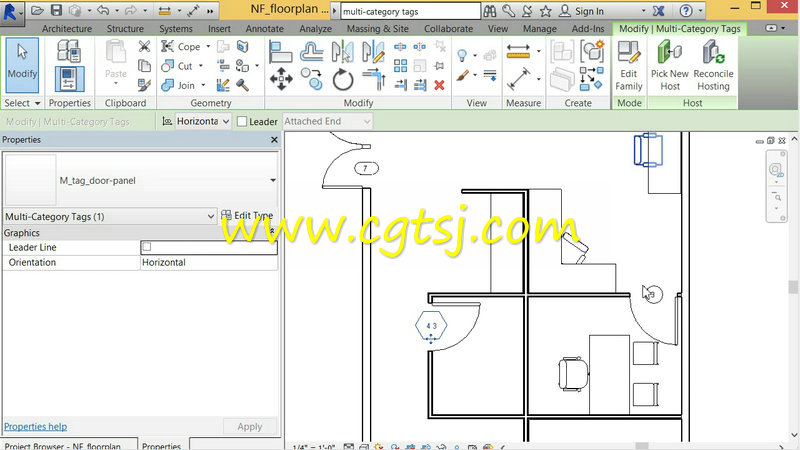Click the Match Type Properties icon
The height and width of the screenshot is (450, 800).
pos(144,85)
